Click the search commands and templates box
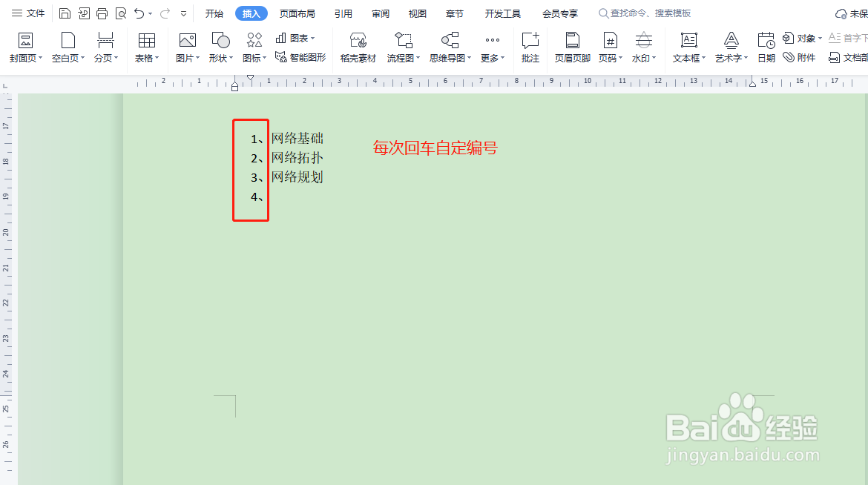Viewport: 868px width, 485px height. tap(645, 13)
